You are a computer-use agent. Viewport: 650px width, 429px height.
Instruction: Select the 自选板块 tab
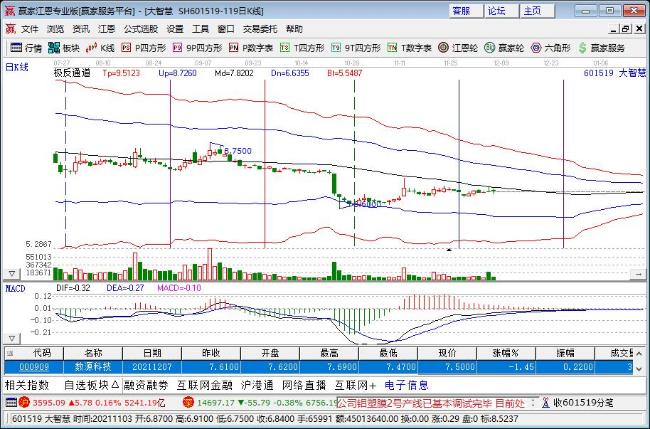(x=91, y=385)
